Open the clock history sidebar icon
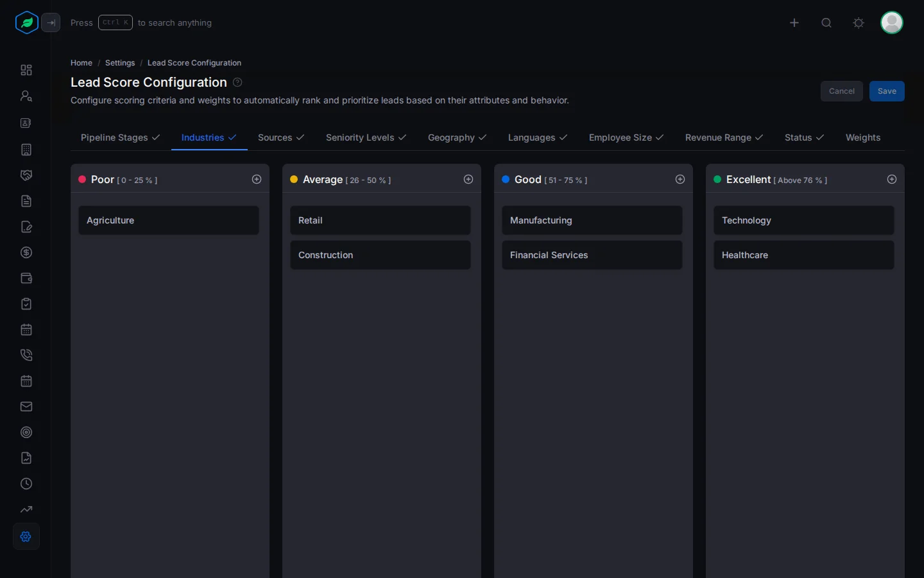The height and width of the screenshot is (578, 924). [26, 484]
